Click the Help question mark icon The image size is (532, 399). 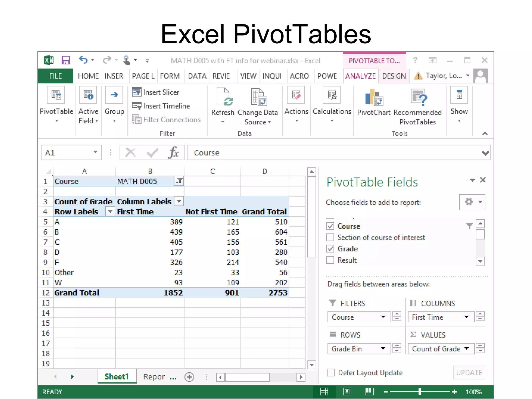415,61
